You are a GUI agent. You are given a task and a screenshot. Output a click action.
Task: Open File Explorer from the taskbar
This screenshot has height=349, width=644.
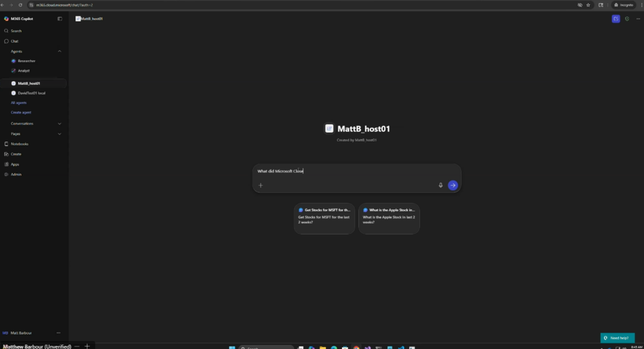323,347
